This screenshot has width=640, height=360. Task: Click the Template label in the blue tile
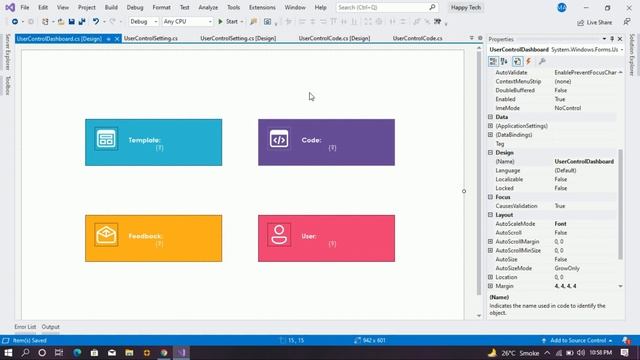click(x=144, y=140)
